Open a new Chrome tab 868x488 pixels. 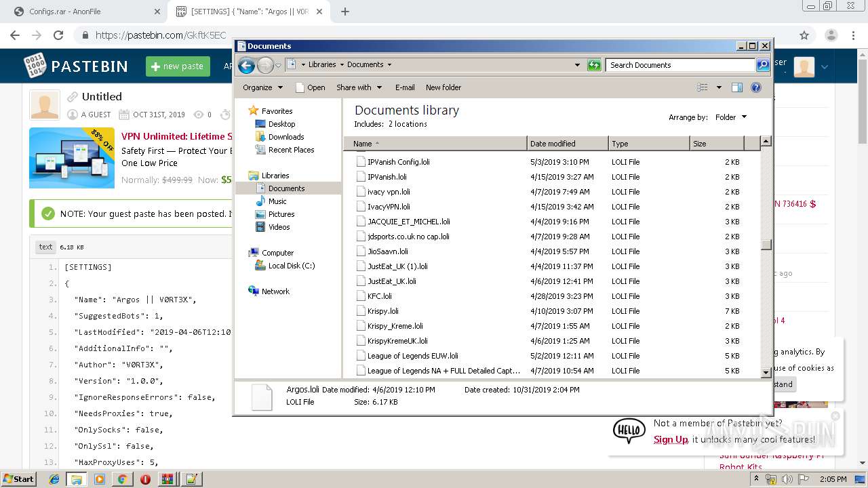[345, 12]
